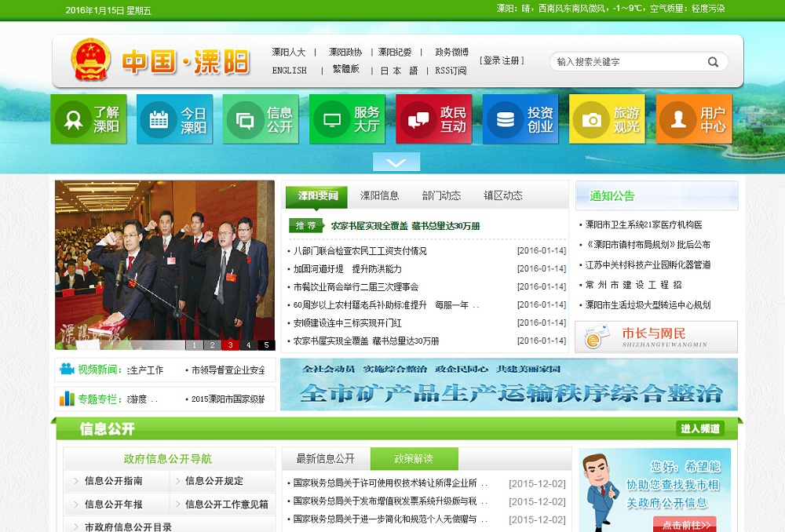Open the 旅游观光 camera tile

tap(608, 119)
